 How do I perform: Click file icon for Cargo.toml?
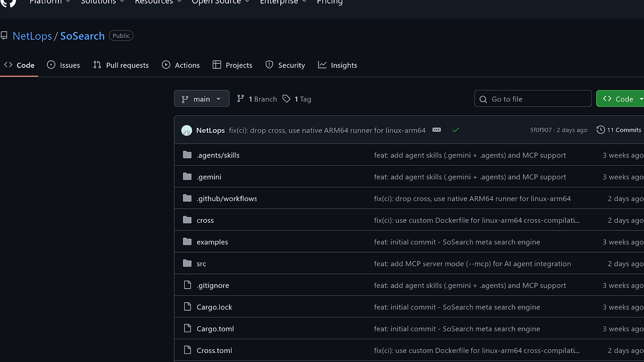[x=187, y=328]
